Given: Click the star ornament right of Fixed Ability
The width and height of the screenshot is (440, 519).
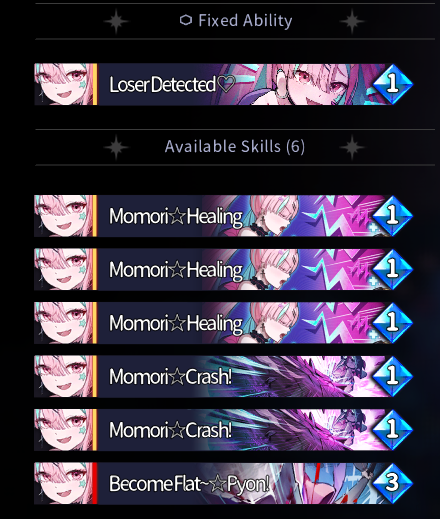Looking at the screenshot, I should coord(352,21).
